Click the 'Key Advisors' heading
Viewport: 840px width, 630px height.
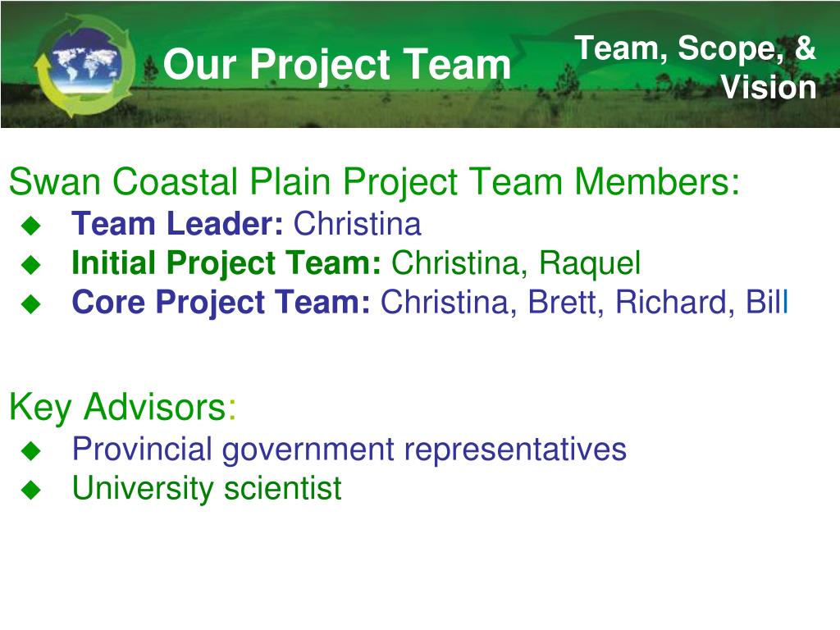[x=123, y=408]
